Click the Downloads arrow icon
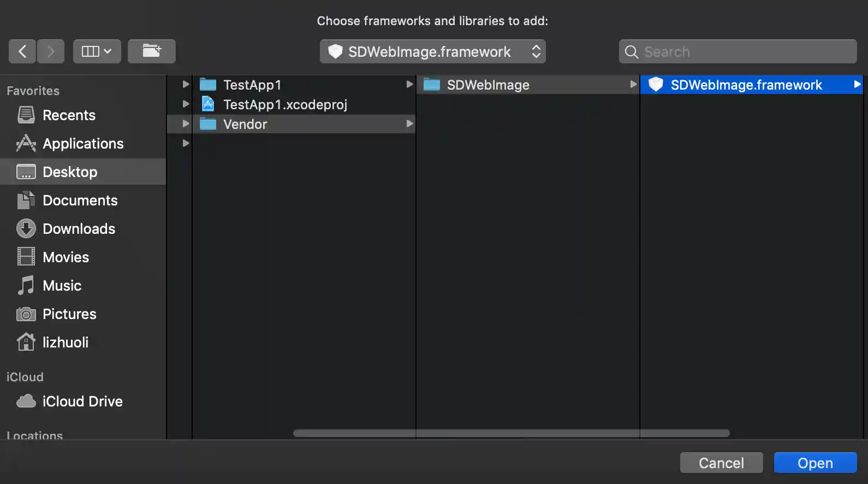This screenshot has height=484, width=868. pyautogui.click(x=26, y=229)
